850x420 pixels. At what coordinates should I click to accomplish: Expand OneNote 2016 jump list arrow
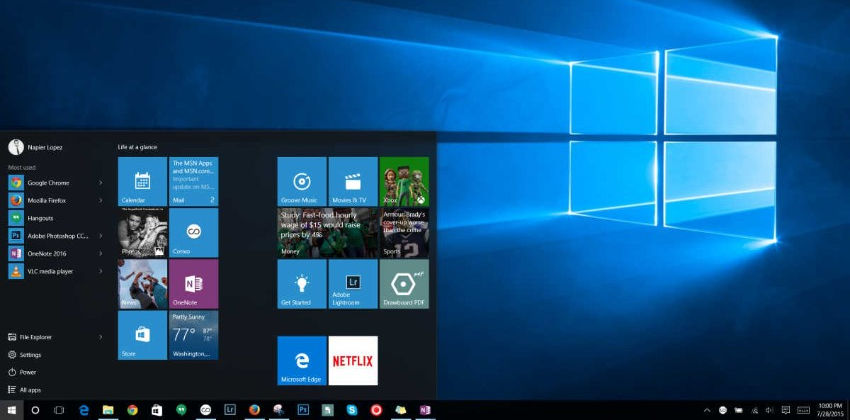[x=100, y=254]
